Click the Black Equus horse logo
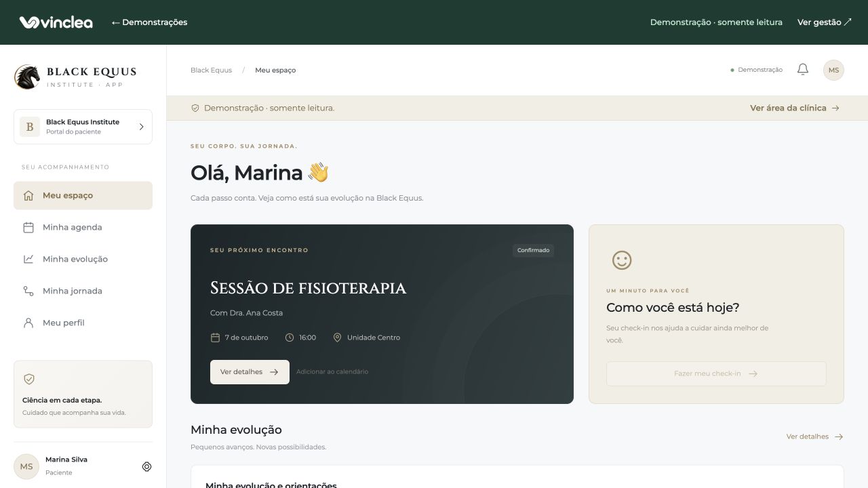The image size is (868, 488). [27, 77]
